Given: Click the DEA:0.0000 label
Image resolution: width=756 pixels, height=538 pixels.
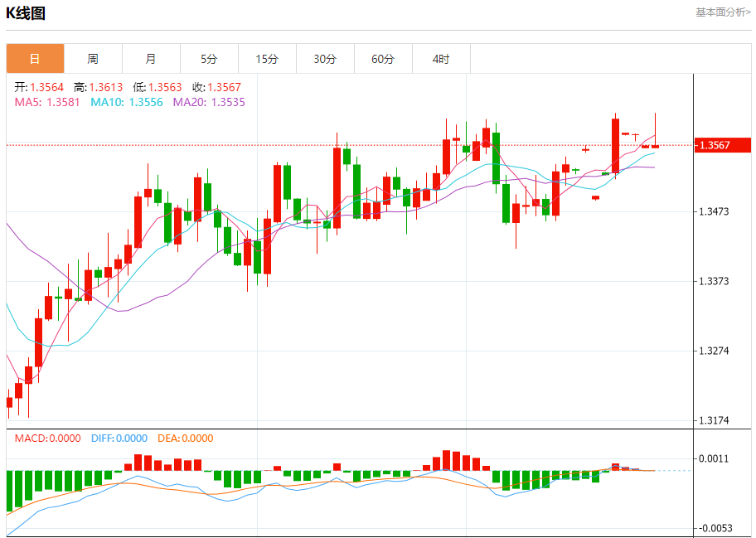Looking at the screenshot, I should pyautogui.click(x=186, y=439).
